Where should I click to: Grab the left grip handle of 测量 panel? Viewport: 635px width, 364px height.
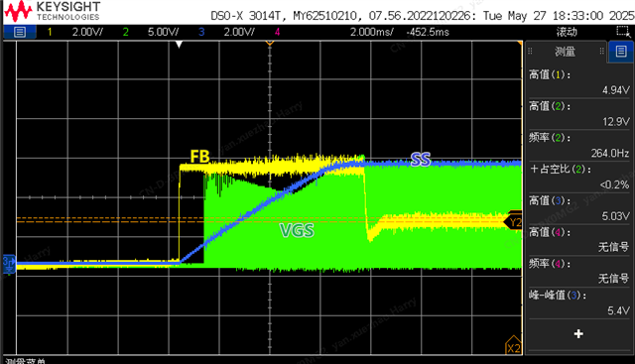pyautogui.click(x=530, y=52)
